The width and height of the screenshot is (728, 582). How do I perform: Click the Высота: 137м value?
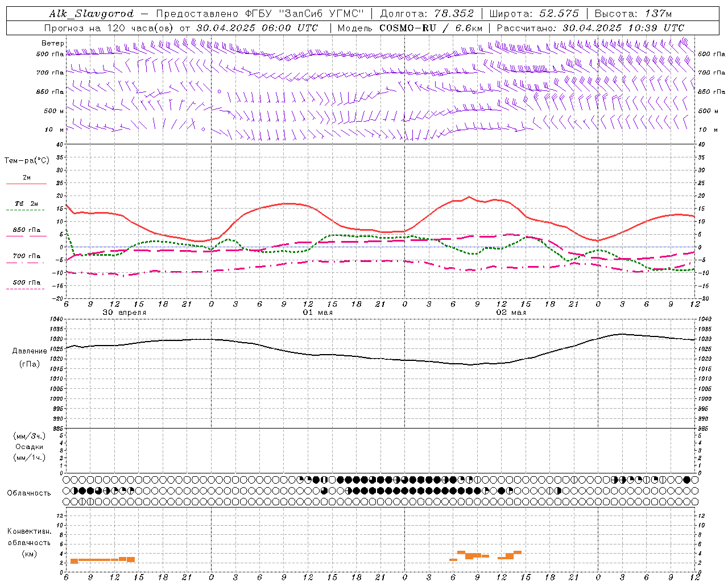(633, 14)
